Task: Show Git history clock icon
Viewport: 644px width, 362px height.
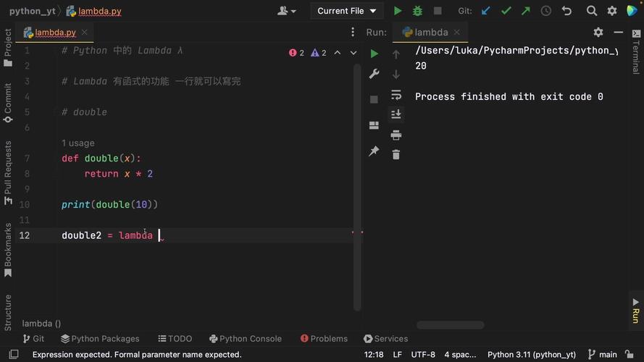Action: pyautogui.click(x=545, y=11)
